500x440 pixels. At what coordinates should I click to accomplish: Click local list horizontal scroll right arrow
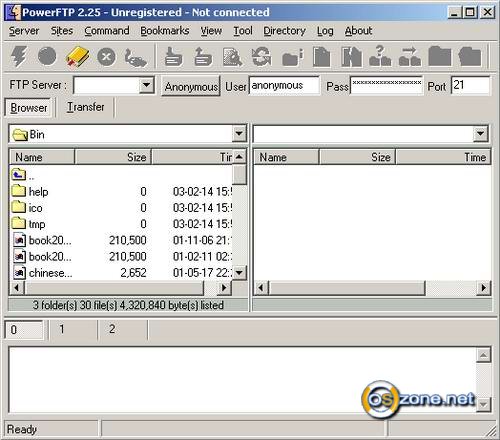[x=224, y=288]
